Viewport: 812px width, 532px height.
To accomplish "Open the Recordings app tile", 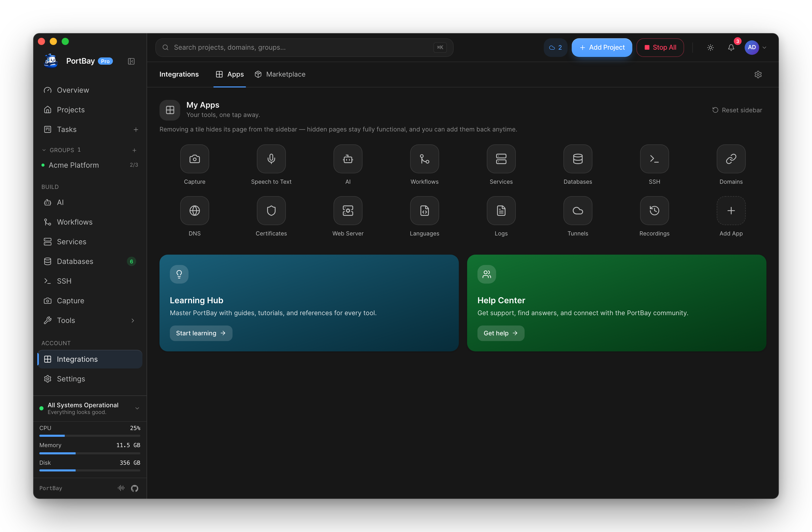I will click(654, 210).
